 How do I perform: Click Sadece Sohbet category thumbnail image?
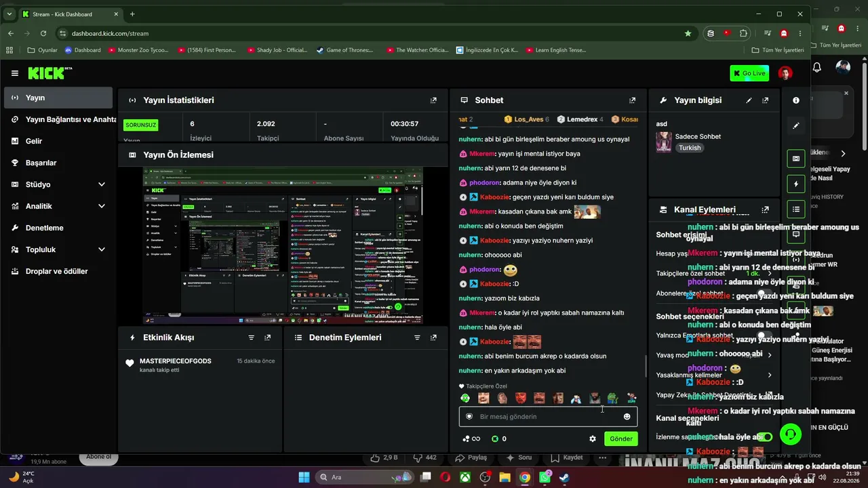point(664,142)
